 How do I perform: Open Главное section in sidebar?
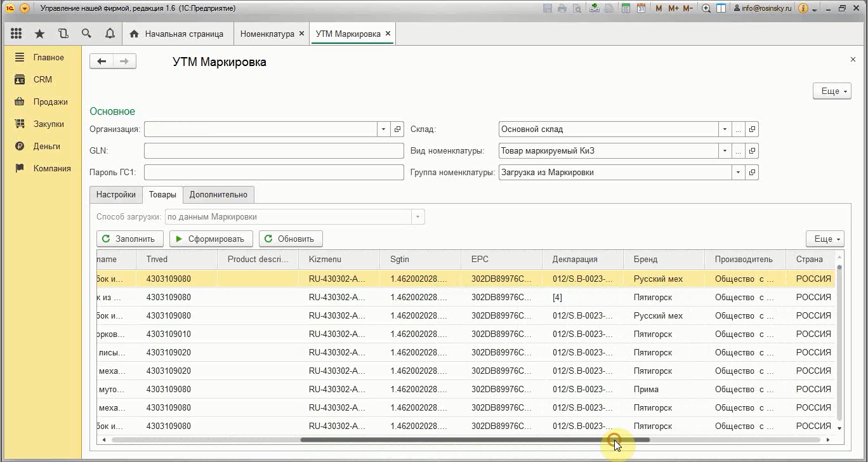[x=42, y=57]
